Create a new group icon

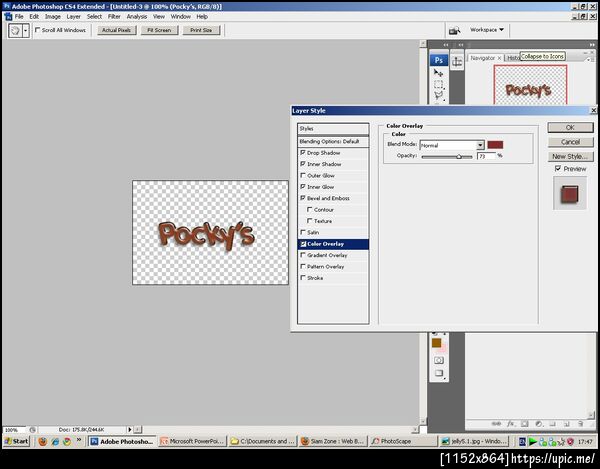coord(553,424)
